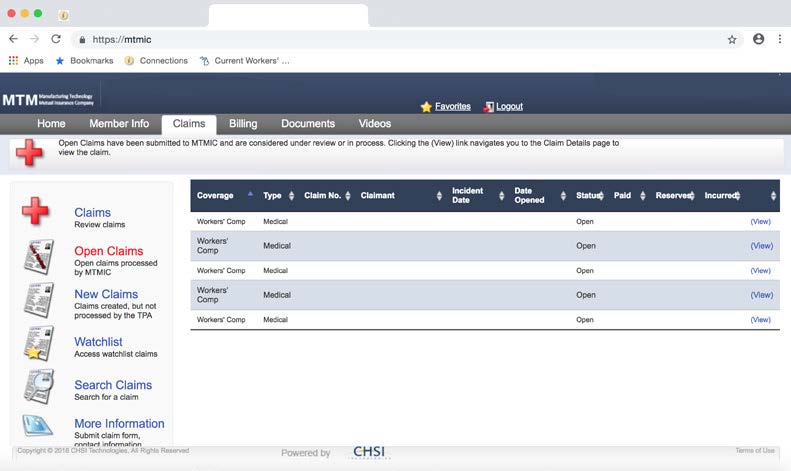
Task: Click the red cross icon beside Claims
Action: pyautogui.click(x=35, y=210)
